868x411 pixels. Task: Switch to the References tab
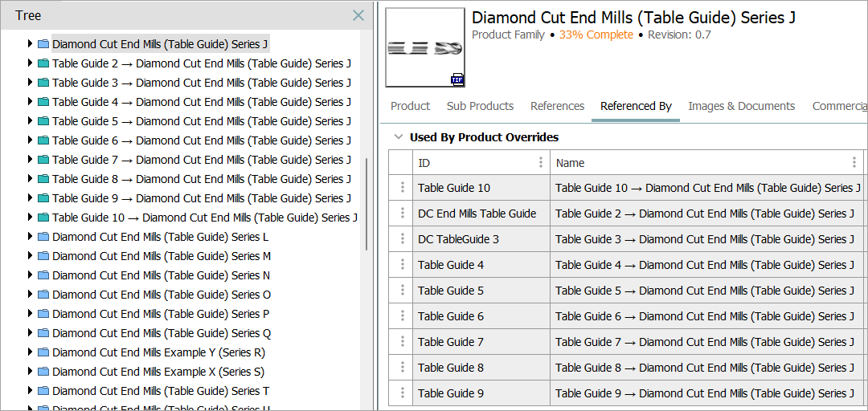(x=557, y=106)
